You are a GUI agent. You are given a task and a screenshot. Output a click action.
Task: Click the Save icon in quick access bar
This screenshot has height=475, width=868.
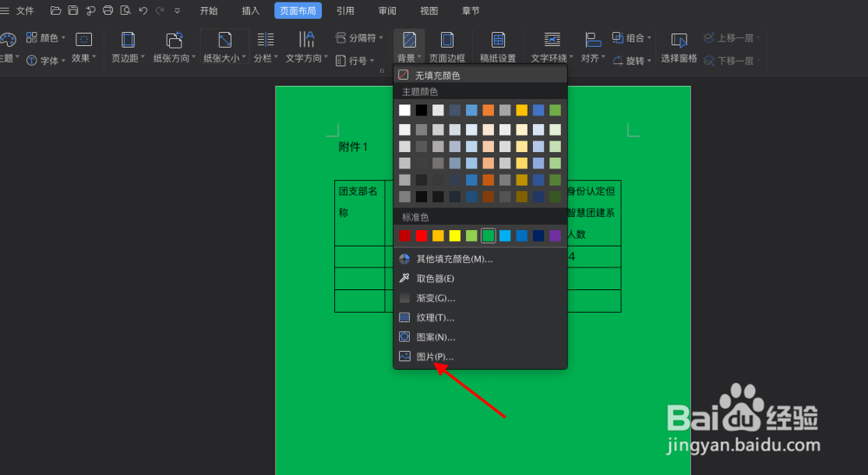point(73,10)
